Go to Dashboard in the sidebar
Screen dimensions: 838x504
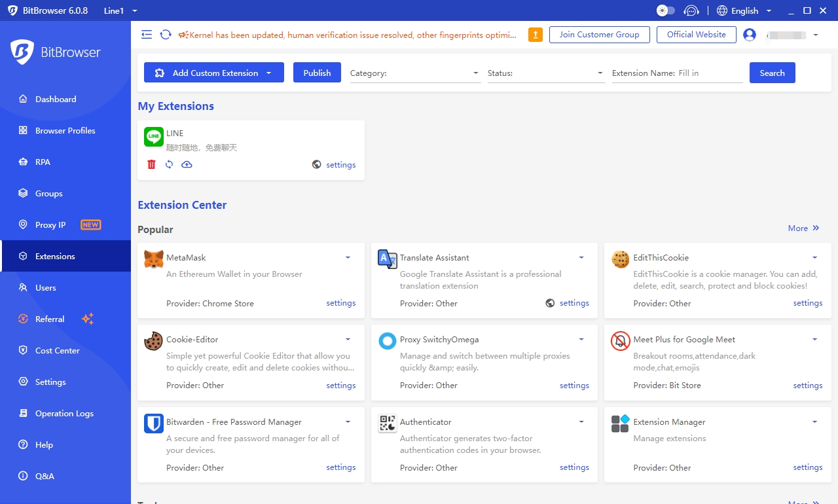(x=65, y=99)
